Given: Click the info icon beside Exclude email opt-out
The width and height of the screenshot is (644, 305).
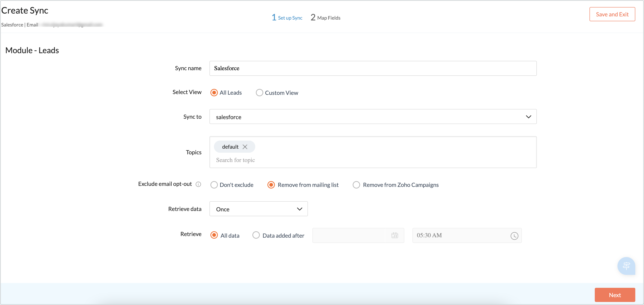Looking at the screenshot, I should [198, 184].
